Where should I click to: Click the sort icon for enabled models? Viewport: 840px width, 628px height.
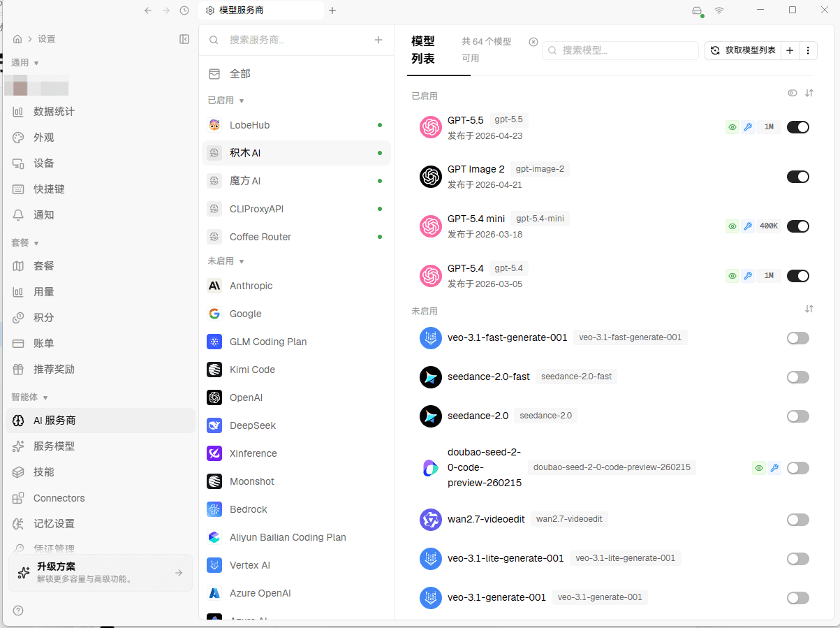(809, 93)
